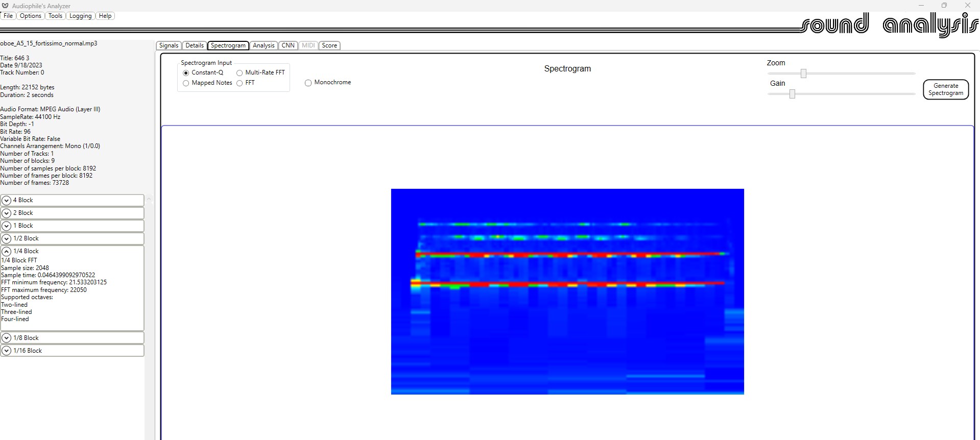Click the spectrogram image display

[567, 291]
